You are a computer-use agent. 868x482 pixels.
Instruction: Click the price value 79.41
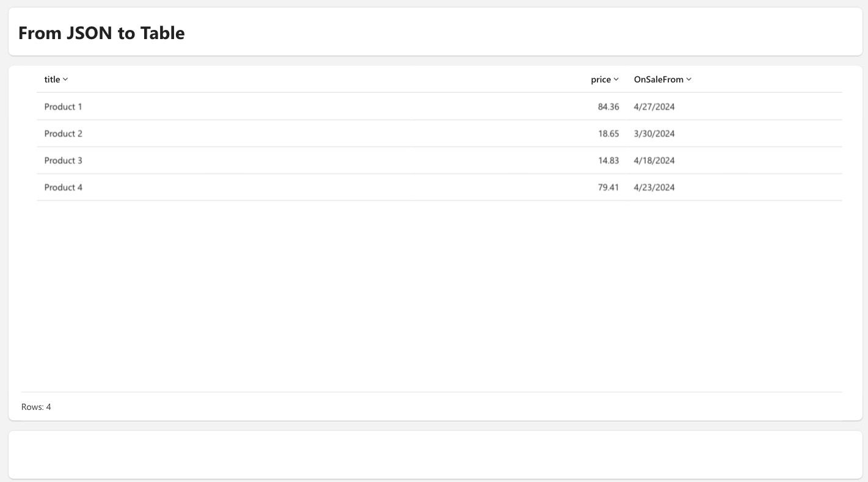[608, 188]
